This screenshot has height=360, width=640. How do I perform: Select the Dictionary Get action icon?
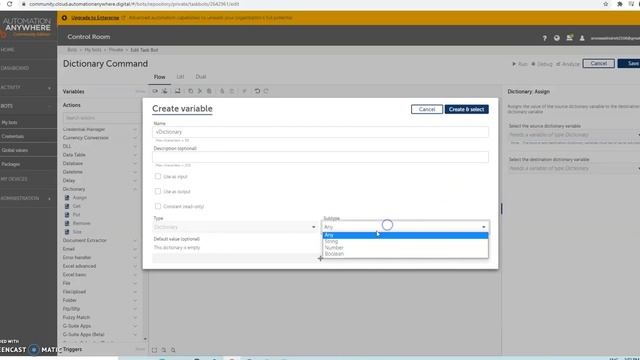67,206
